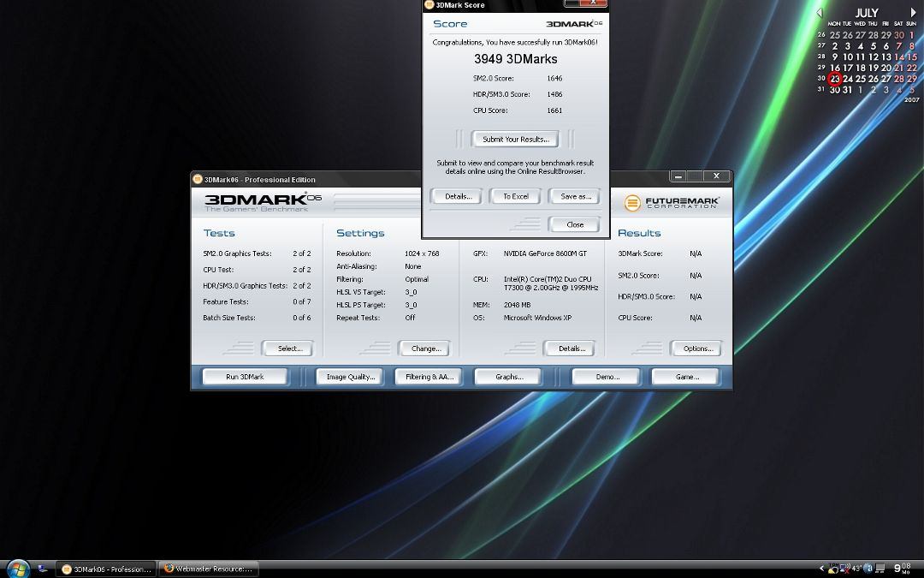Minimize the 3DMark06 main window
The height and width of the screenshot is (578, 924).
pyautogui.click(x=678, y=176)
